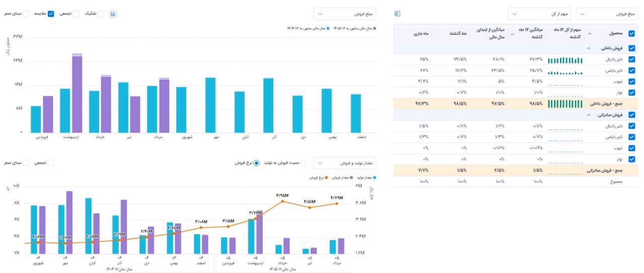Enable the تفکیک checkbox
Screen dimensions: 644x273
[100, 14]
